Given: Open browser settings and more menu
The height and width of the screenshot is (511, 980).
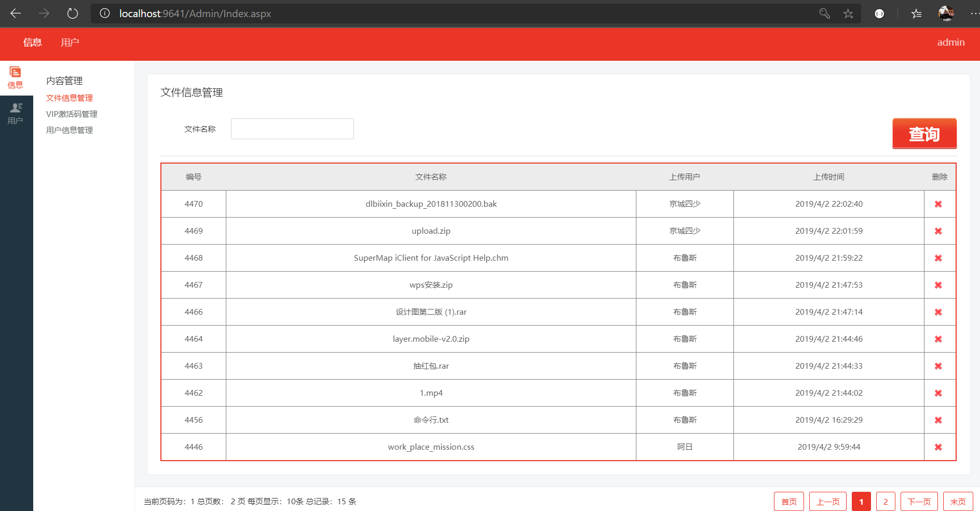Looking at the screenshot, I should 974,14.
